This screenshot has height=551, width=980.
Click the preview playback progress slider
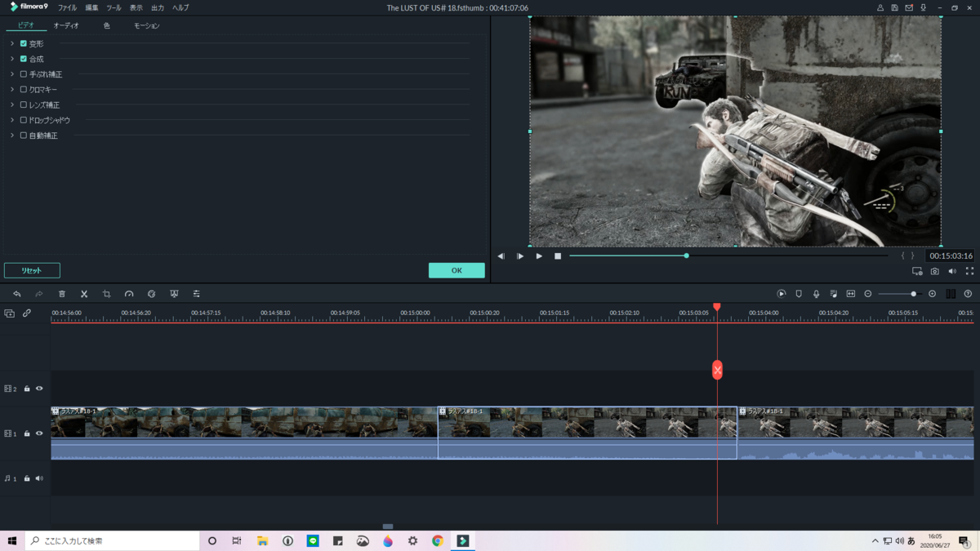(728, 256)
